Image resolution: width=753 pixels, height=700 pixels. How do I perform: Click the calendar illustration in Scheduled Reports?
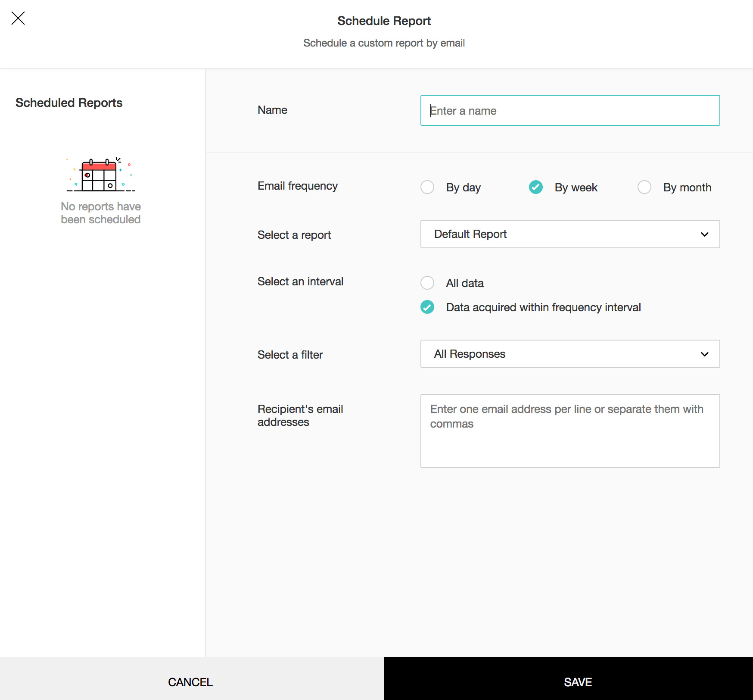pos(100,175)
